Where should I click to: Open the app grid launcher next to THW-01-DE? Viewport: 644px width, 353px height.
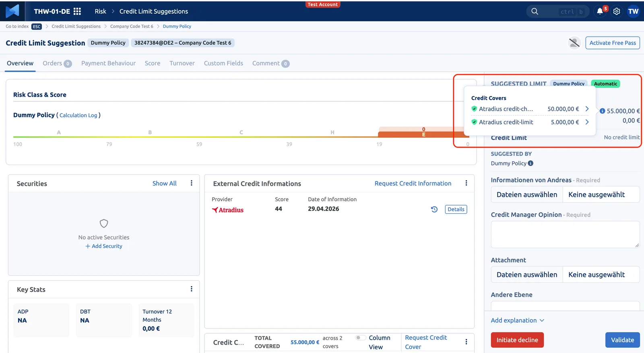[77, 11]
